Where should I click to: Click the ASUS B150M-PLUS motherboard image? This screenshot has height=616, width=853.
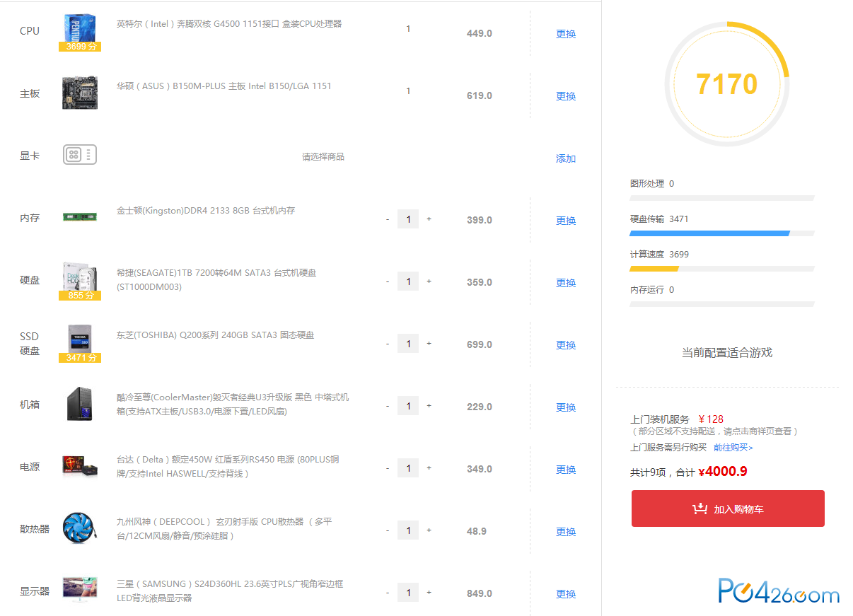80,93
